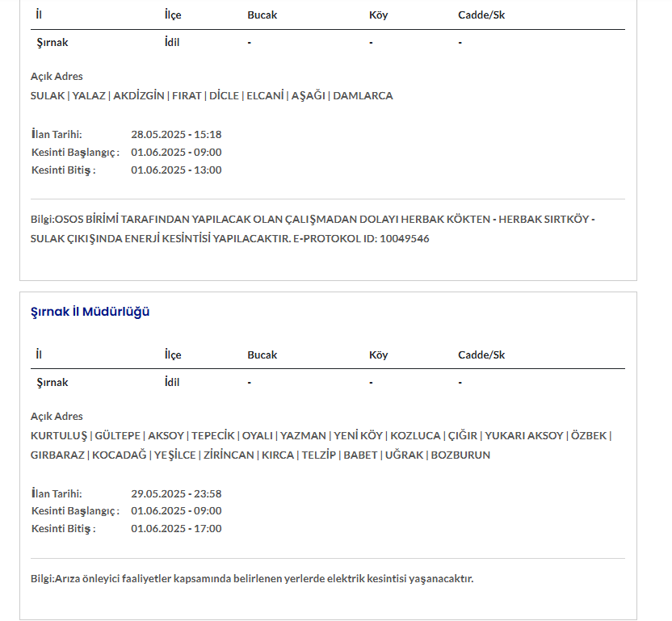Image resolution: width=672 pixels, height=621 pixels.
Task: Click the BOZBURUN village name
Action: pos(460,455)
